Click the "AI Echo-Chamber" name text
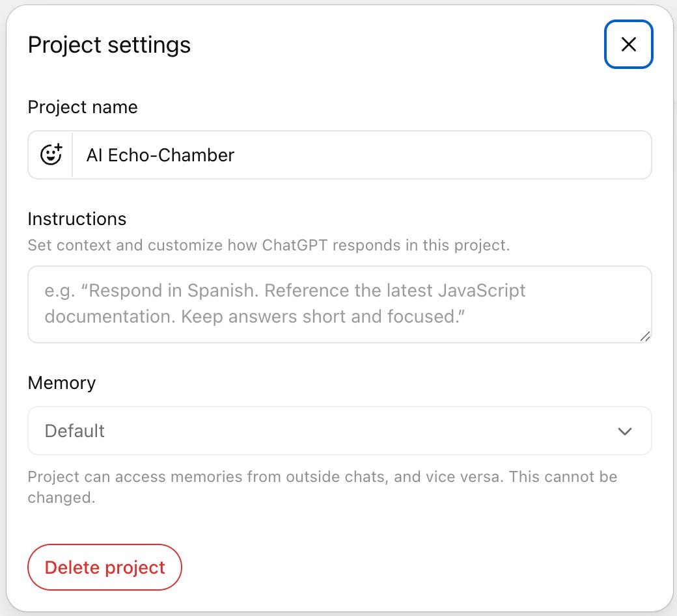The height and width of the screenshot is (616, 677). (160, 155)
